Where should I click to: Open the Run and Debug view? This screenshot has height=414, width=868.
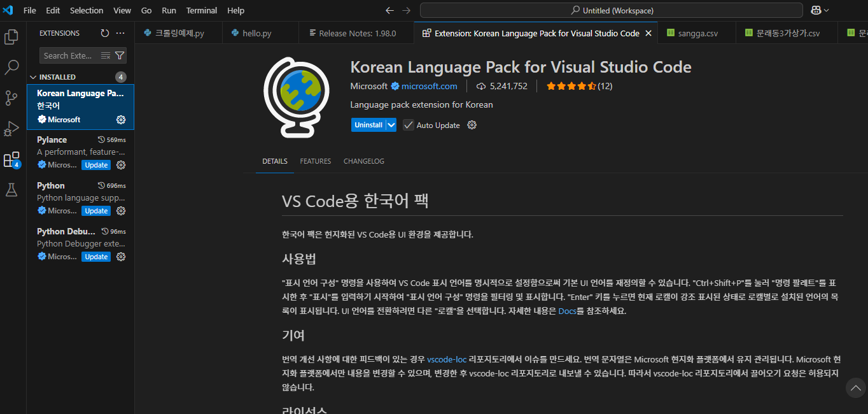[11, 129]
